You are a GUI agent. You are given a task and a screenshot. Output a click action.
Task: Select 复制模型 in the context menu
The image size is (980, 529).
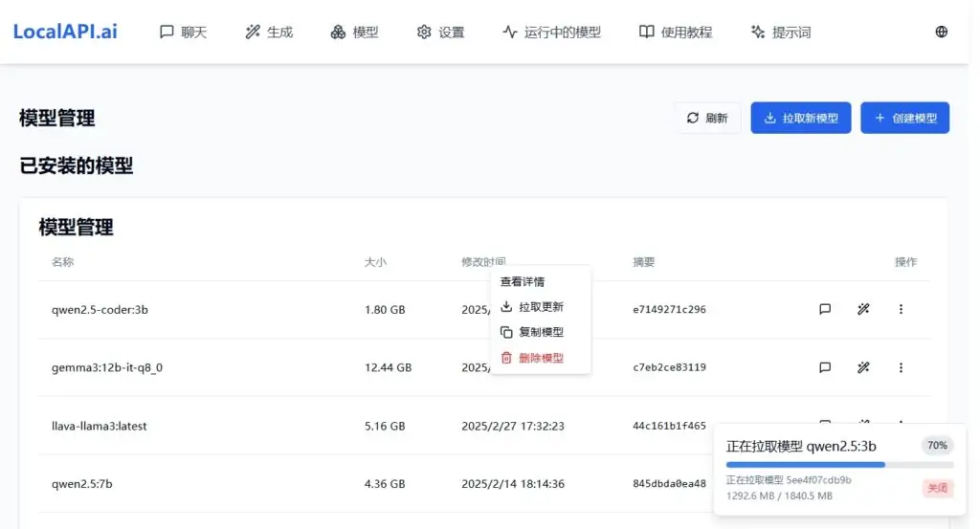click(541, 332)
